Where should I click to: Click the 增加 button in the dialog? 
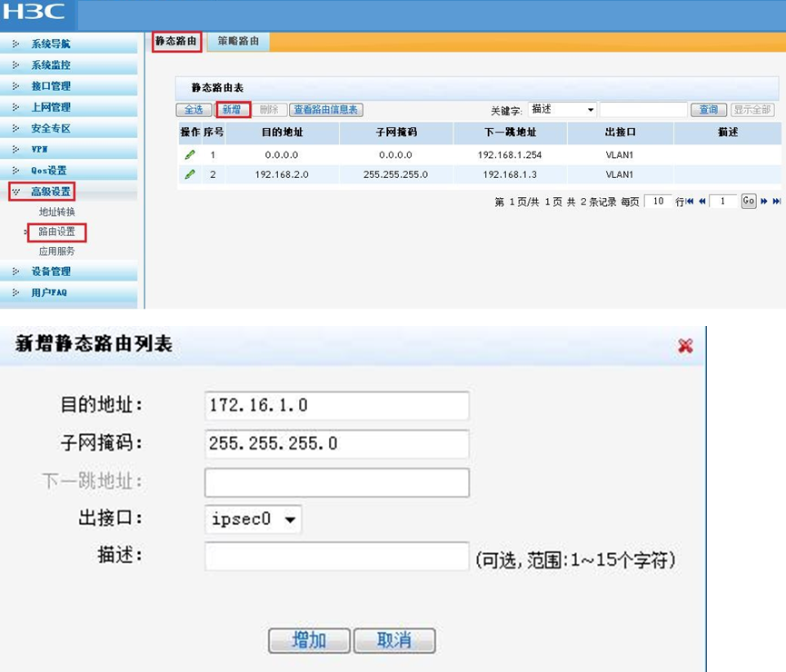coord(309,640)
